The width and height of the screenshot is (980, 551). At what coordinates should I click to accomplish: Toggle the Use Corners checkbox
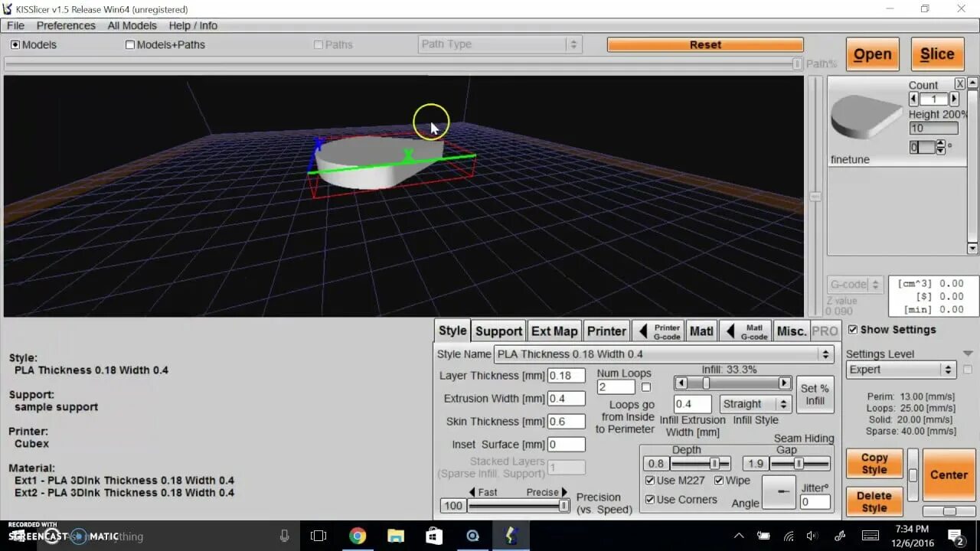click(650, 500)
